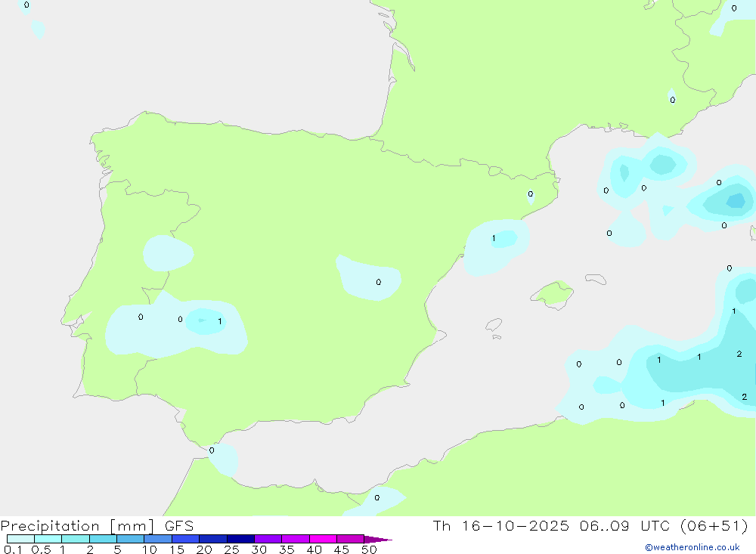Pick the 1–2 mm legend swatch
Screen dimensions: 756x554
(x=75, y=539)
